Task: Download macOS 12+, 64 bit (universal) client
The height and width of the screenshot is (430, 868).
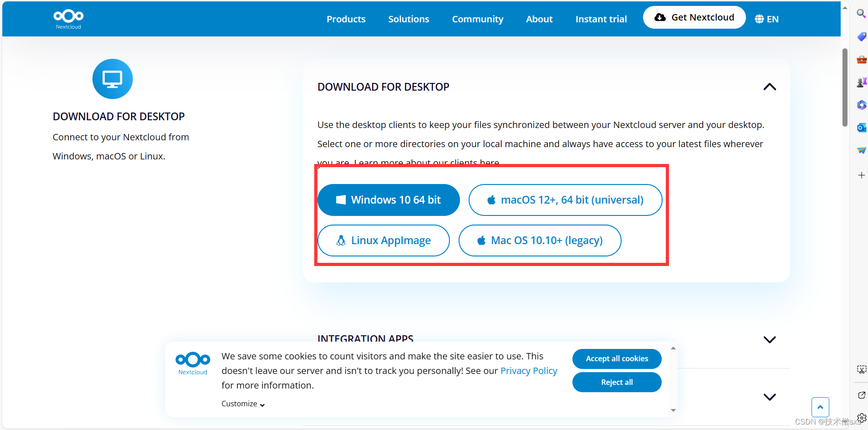Action: pos(565,200)
